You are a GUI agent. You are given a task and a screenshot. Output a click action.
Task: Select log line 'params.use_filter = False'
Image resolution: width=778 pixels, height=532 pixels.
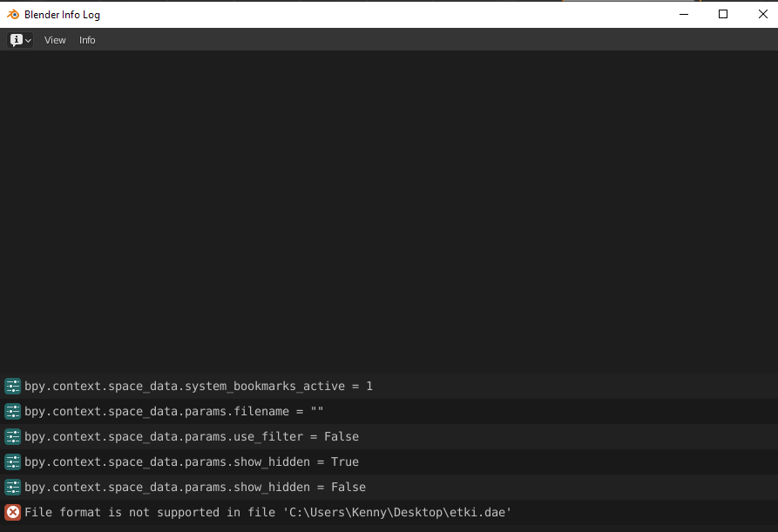[389, 437]
